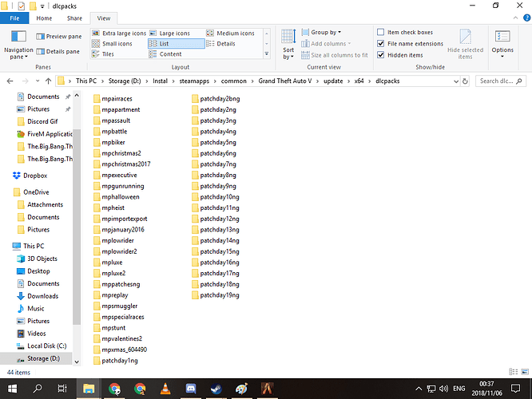This screenshot has width=532, height=399.
Task: Toggle the Preview pane
Action: pyautogui.click(x=59, y=36)
